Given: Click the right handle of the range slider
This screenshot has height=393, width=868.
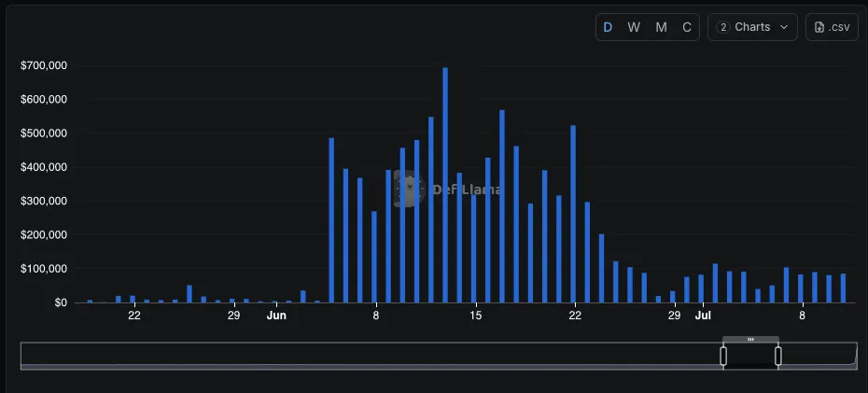Looking at the screenshot, I should click(777, 356).
